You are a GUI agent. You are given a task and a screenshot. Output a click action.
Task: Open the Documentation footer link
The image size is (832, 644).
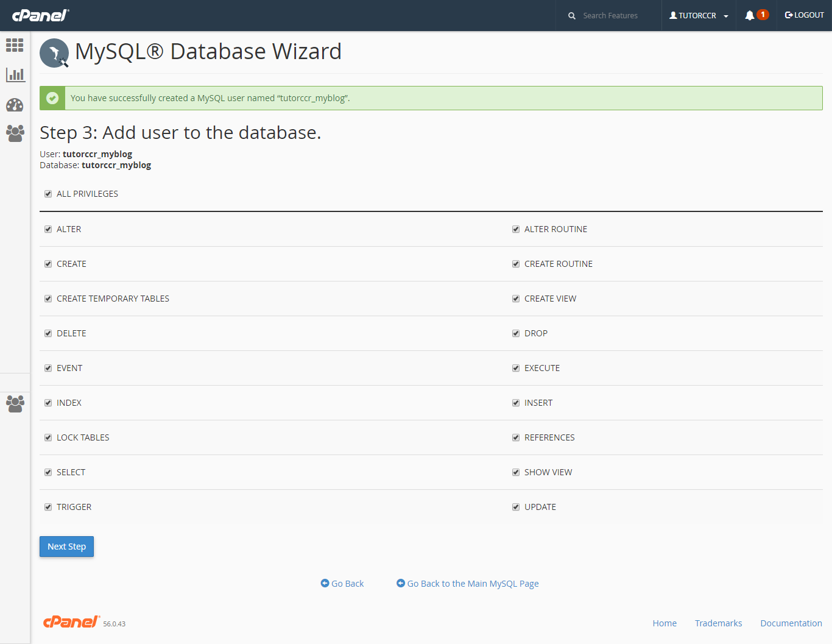791,623
